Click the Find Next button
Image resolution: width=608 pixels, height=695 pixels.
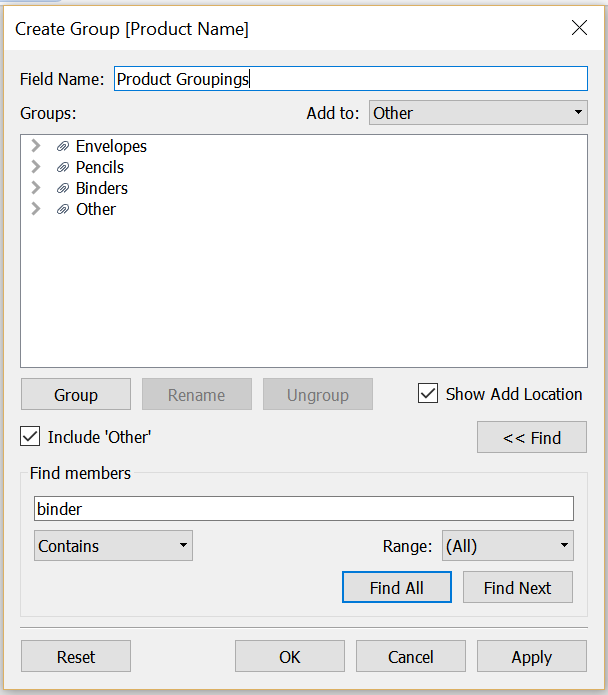point(517,588)
